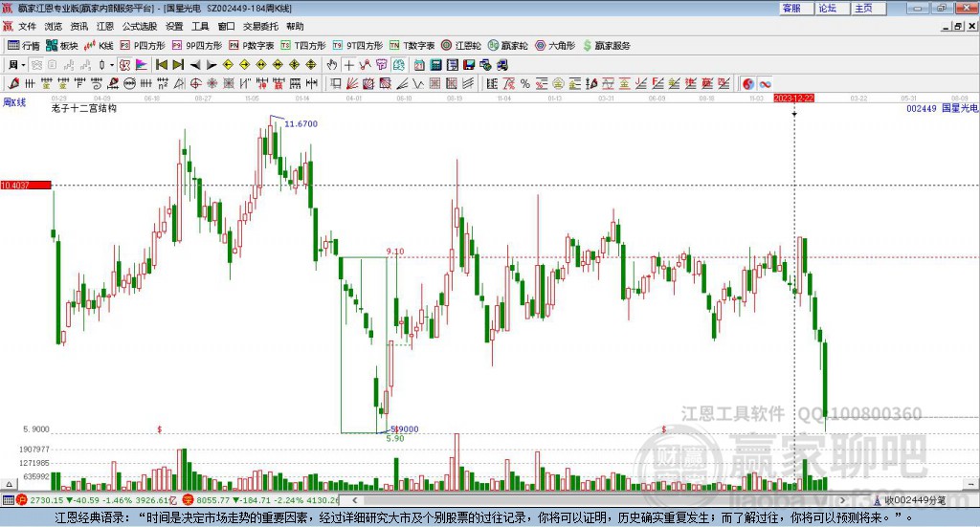This screenshot has height=527, width=980.
Task: Click the 收002449分笔 status entry
Action: (914, 500)
